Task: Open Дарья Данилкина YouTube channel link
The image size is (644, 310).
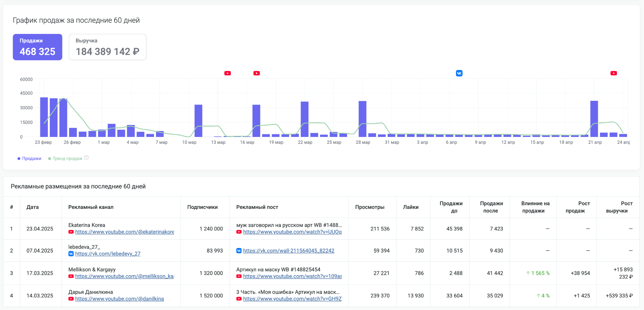Action: coord(119,299)
